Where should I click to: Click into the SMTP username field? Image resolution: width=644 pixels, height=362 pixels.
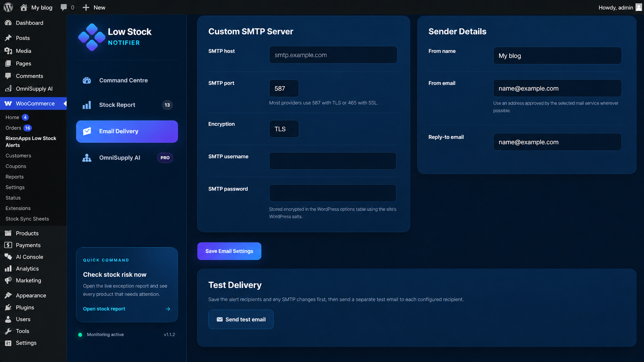point(333,161)
